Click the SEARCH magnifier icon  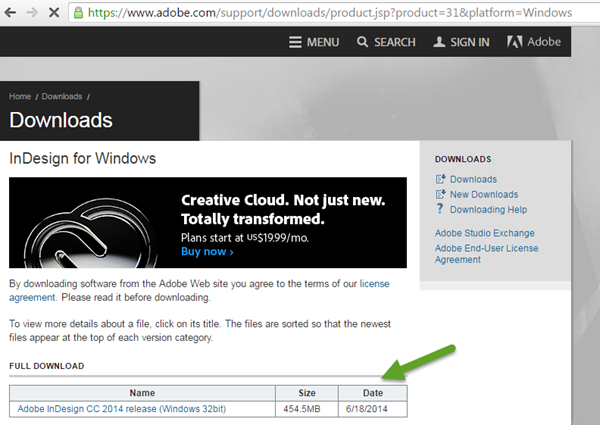tap(362, 42)
